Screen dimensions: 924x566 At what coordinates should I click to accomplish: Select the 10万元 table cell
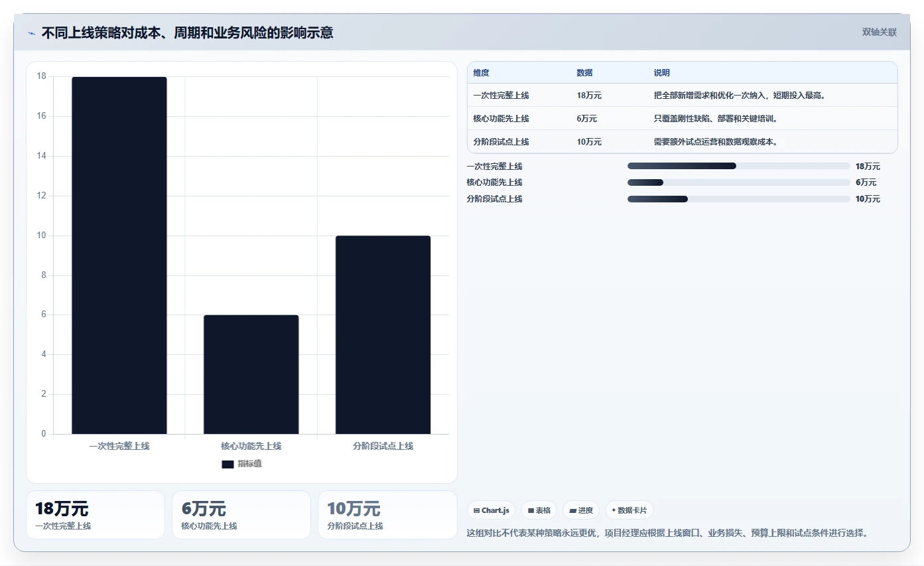tap(589, 142)
